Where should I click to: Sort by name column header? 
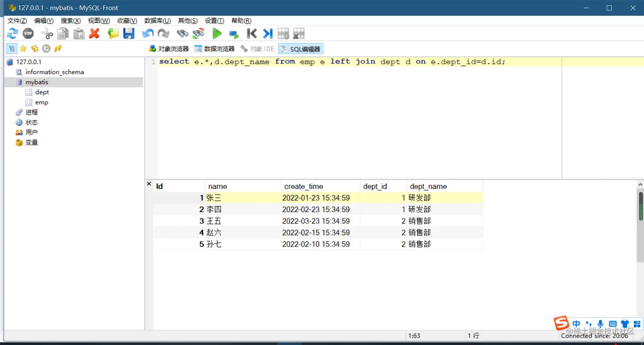pyautogui.click(x=243, y=186)
